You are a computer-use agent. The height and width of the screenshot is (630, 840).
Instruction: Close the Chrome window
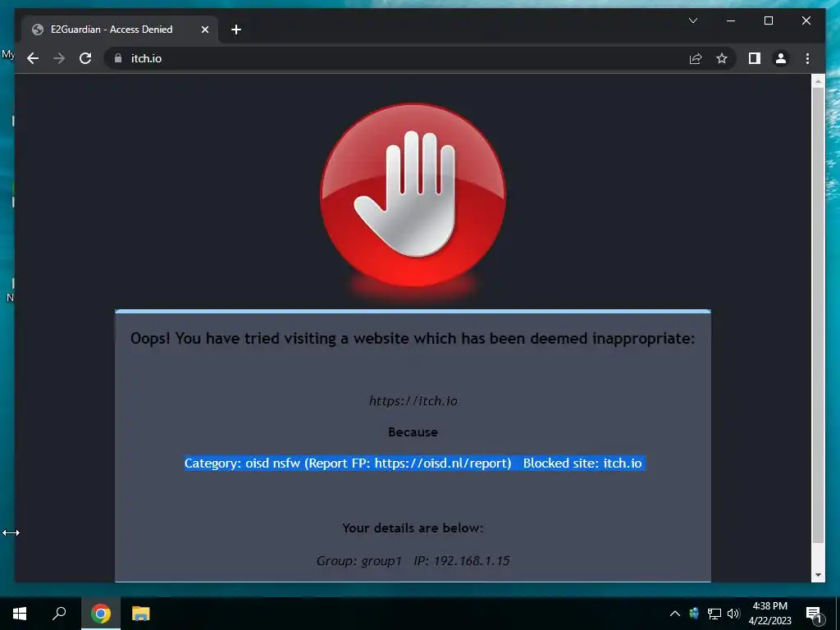[x=806, y=21]
